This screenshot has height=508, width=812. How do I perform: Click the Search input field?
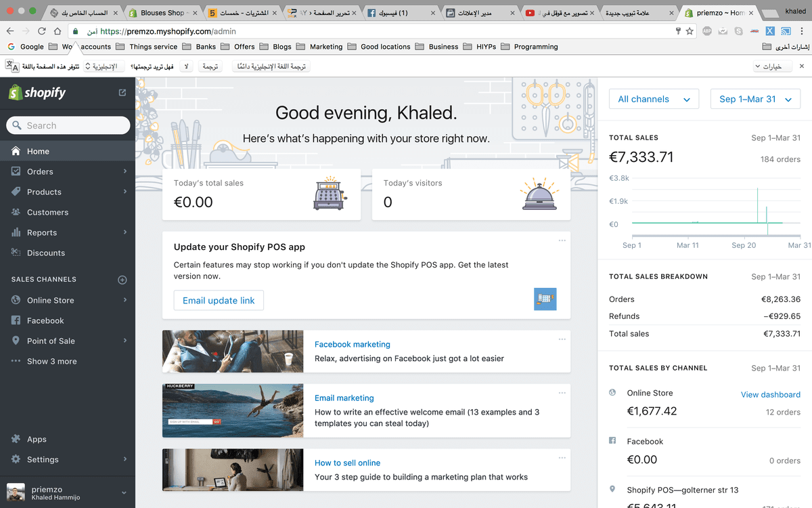[68, 125]
